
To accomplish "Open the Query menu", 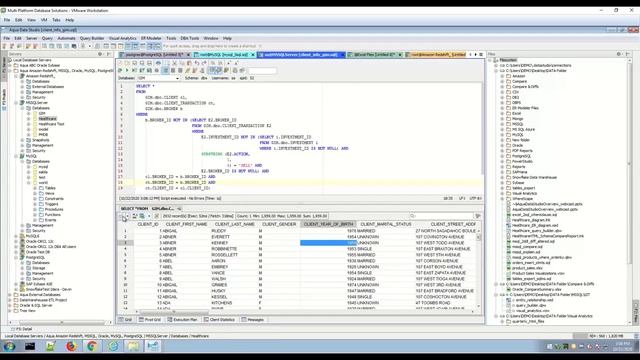I will 47,38.
